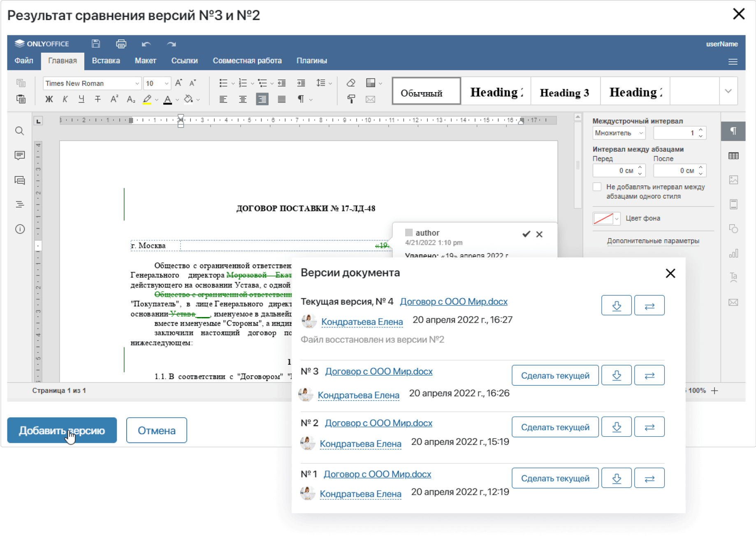Click the save icon in ONLYOFFICE header
This screenshot has width=756, height=542.
(x=96, y=44)
